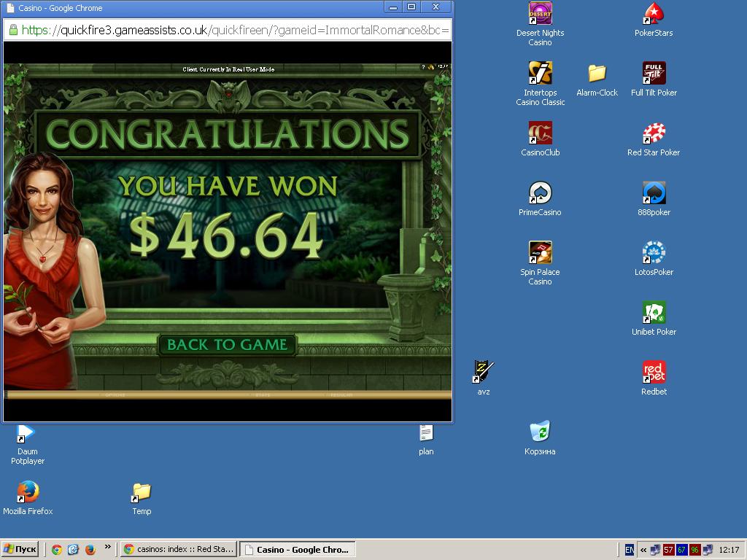Open CasinoClub desktop shortcut
The height and width of the screenshot is (560, 747).
(540, 139)
